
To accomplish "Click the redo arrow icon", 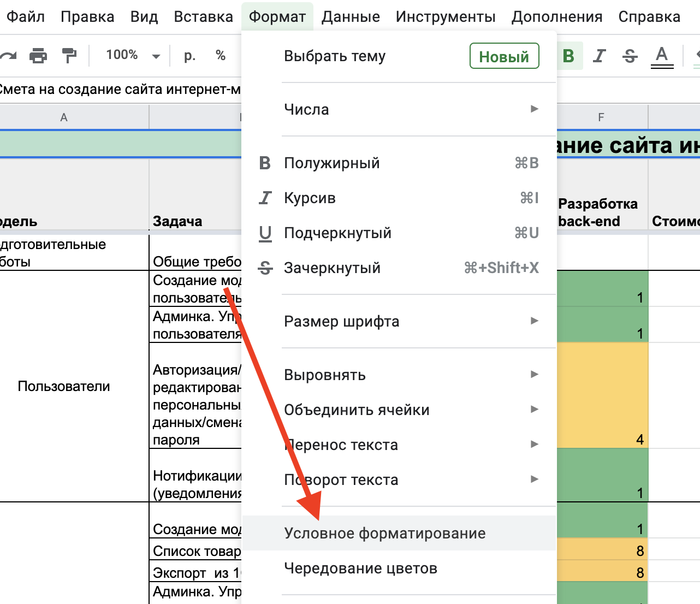I will [x=8, y=56].
